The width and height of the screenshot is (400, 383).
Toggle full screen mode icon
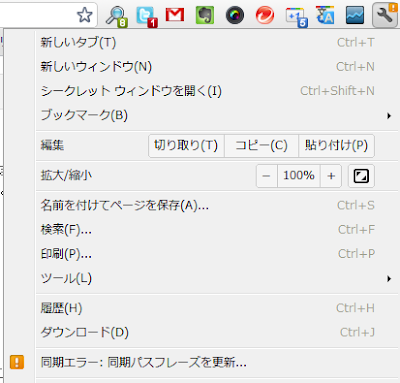361,176
